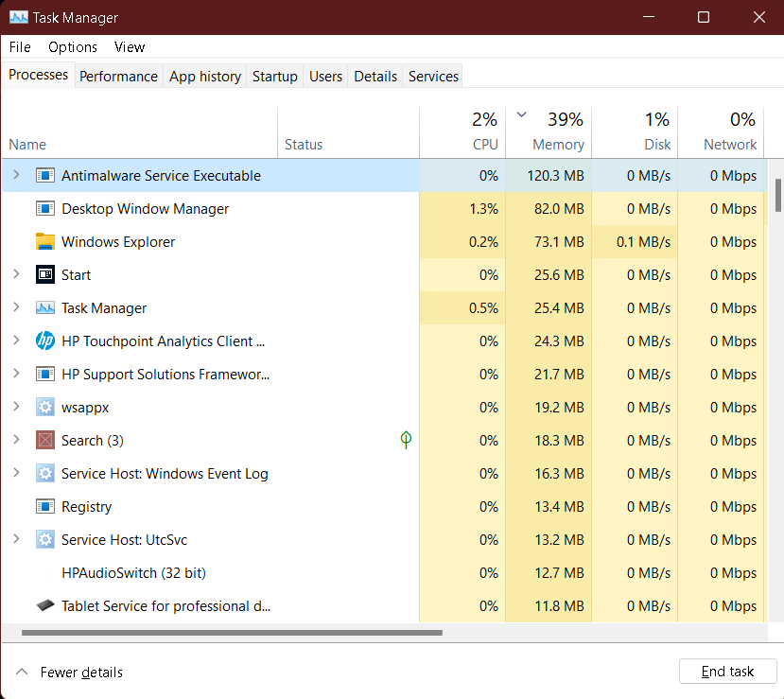The width and height of the screenshot is (784, 699).
Task: Switch to the Performance tab
Action: 118,77
